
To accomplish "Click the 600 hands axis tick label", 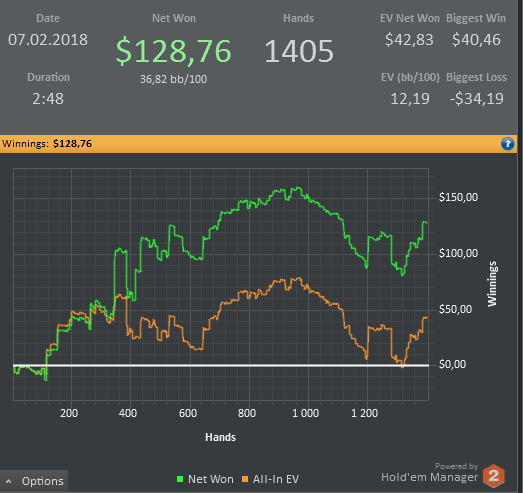I will tap(188, 413).
